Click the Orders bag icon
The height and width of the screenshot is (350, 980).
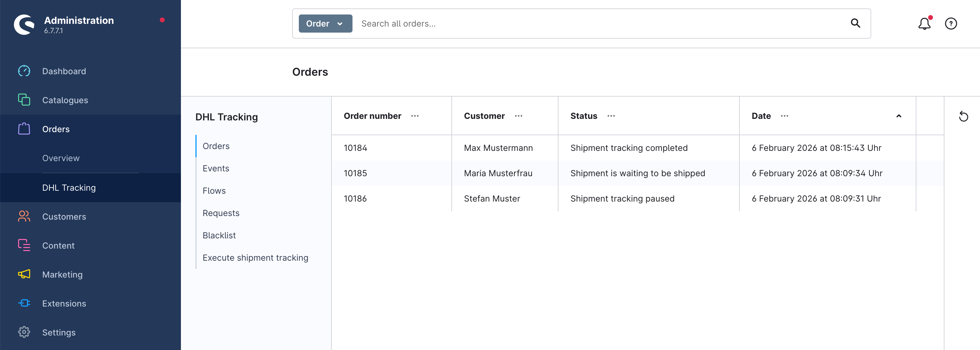(24, 129)
